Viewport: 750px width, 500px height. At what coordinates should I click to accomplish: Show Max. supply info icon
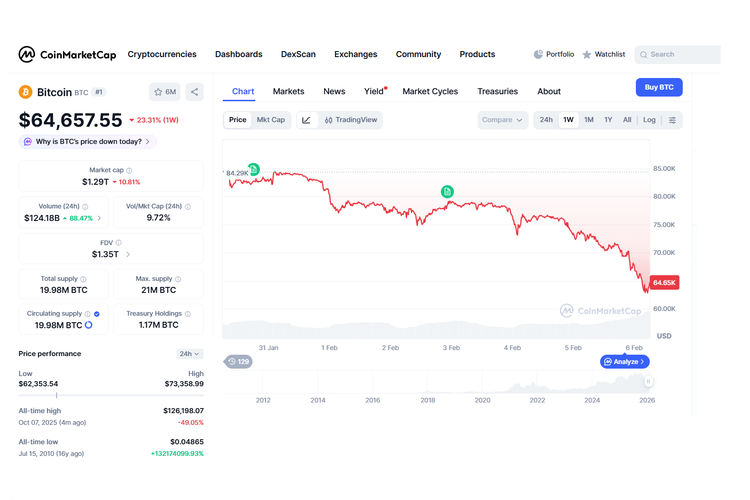[x=178, y=279]
